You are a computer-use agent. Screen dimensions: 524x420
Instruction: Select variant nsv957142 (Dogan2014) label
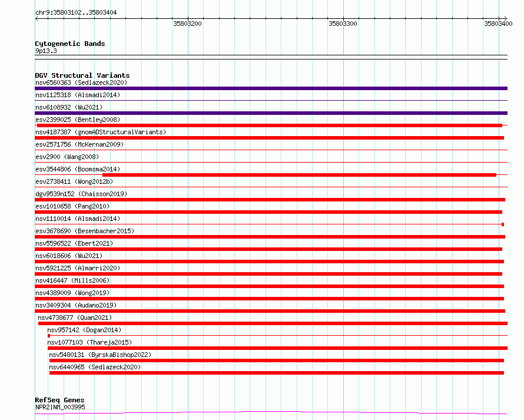coord(84,330)
